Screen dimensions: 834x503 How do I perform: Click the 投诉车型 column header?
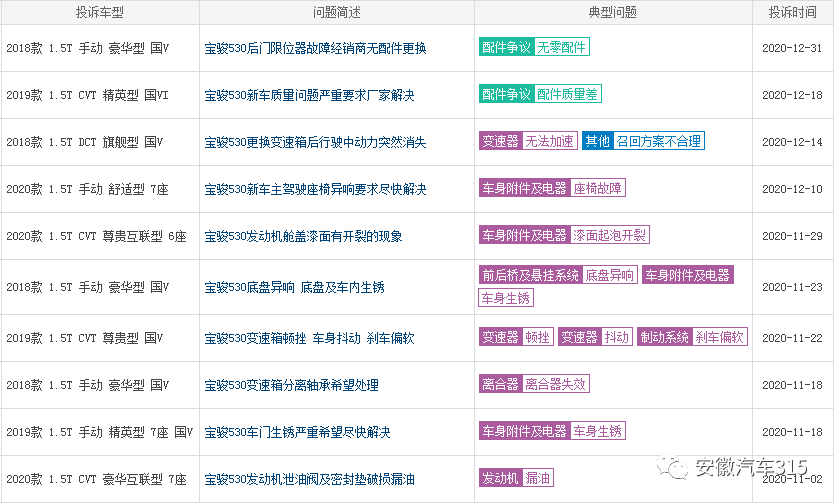[99, 12]
